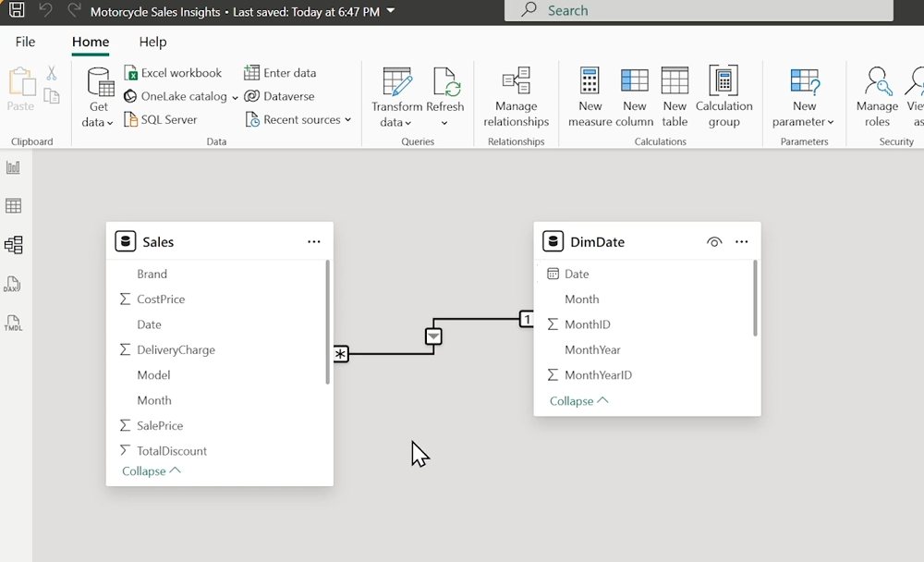The width and height of the screenshot is (924, 562).
Task: Switch to Table view in left sidebar
Action: click(14, 206)
